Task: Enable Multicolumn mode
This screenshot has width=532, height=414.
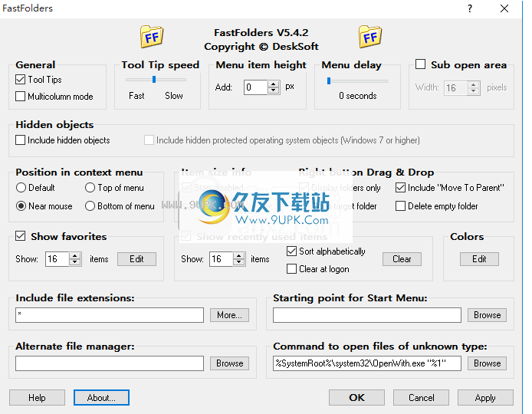Action: 21,97
